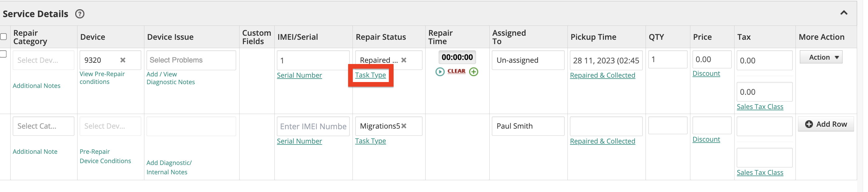The image size is (868, 192).
Task: Open the Paul Smith assignee dropdown
Action: (528, 126)
